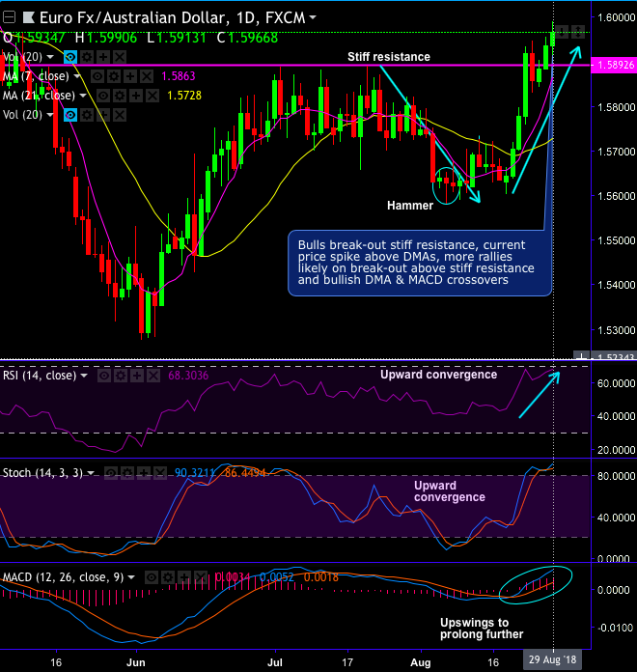This screenshot has height=672, width=637.
Task: Click the MA value 1.5728 in yellow
Action: [184, 96]
